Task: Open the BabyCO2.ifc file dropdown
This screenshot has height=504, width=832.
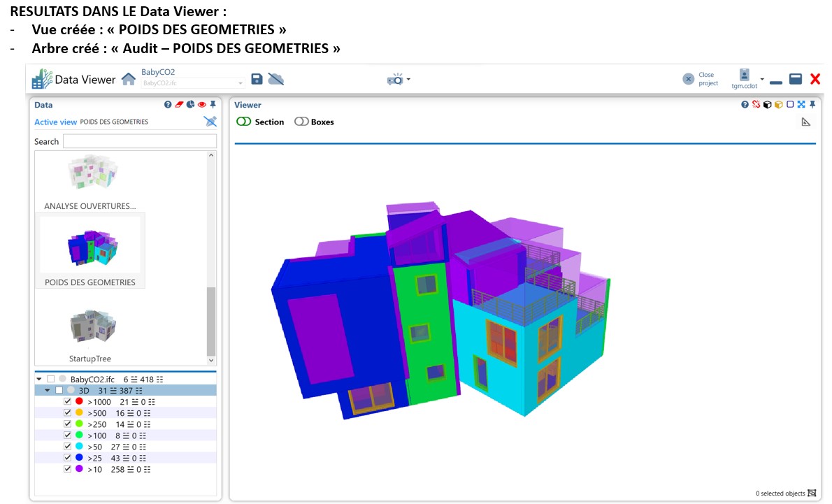Action: click(x=241, y=83)
